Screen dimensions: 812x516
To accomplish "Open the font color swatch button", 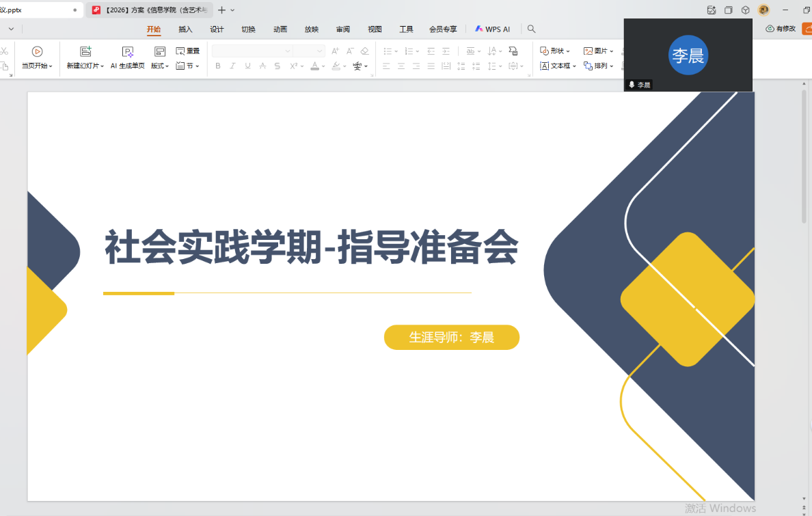I will click(314, 66).
